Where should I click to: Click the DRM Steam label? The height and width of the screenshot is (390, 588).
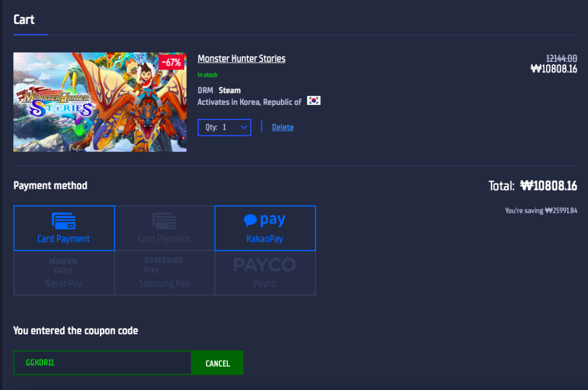click(x=219, y=90)
